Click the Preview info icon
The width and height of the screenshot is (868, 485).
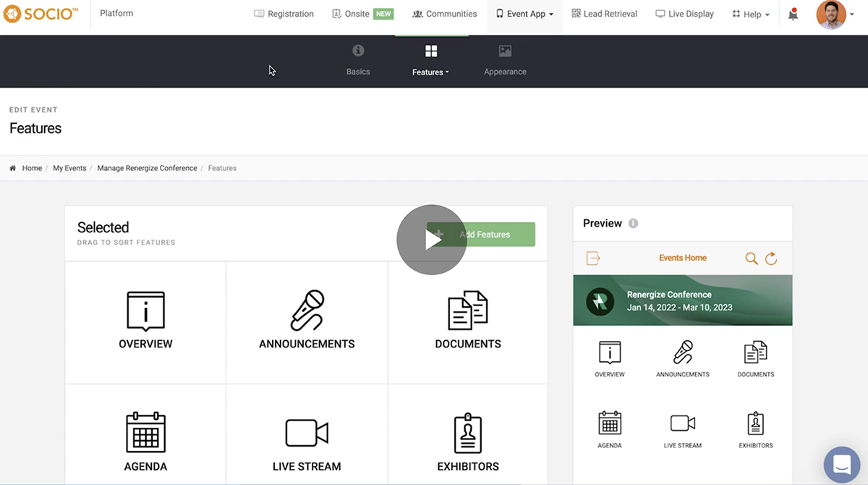[x=633, y=224]
